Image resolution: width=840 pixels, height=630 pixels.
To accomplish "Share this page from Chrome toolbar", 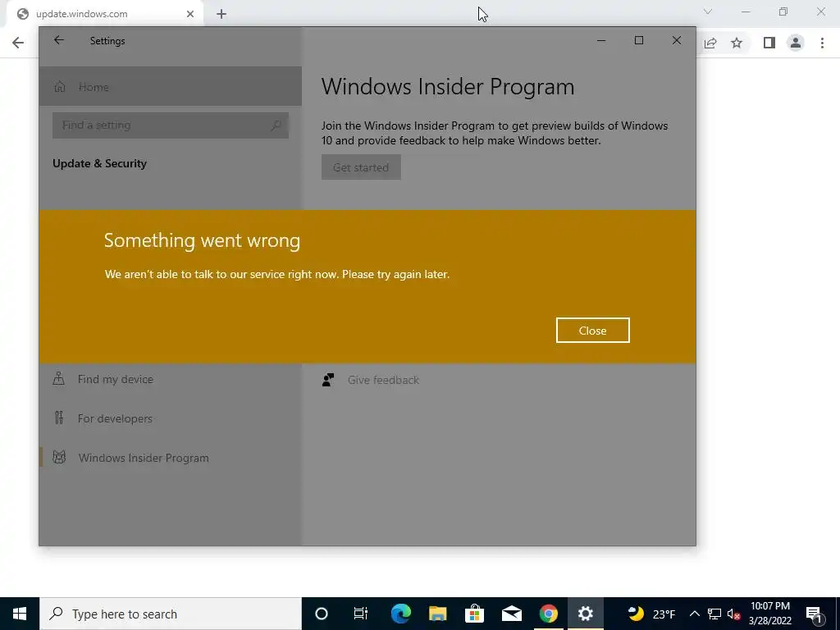I will [710, 43].
